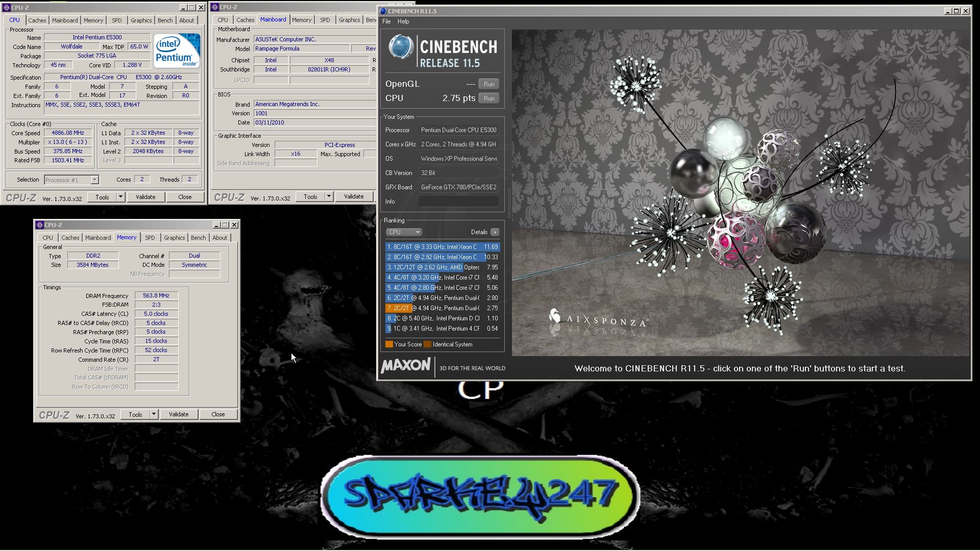Screen dimensions: 980x551
Task: Switch to Caches tab in CPU window
Action: tap(37, 20)
